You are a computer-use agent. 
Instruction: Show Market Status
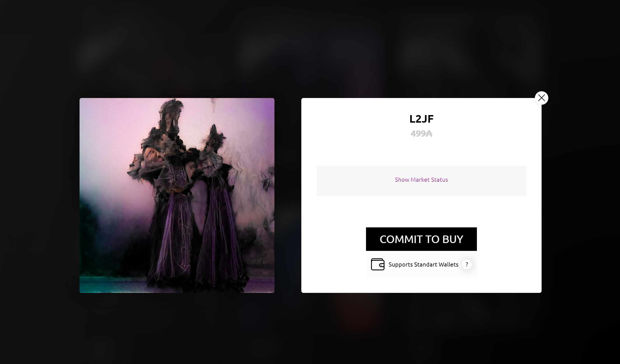421,180
